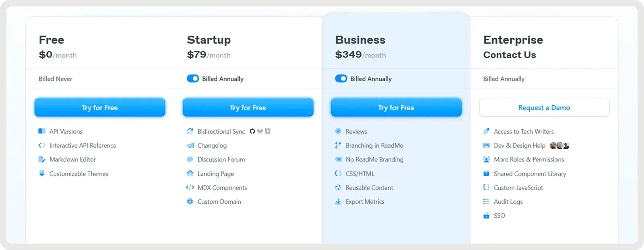Click the Landing Page home icon

pos(190,174)
